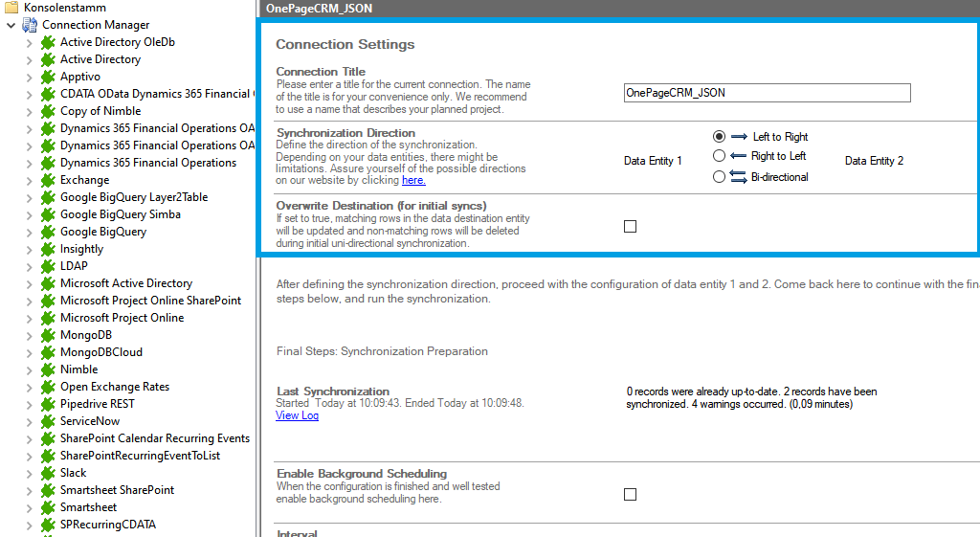
Task: Click the Slack connection icon
Action: [48, 473]
